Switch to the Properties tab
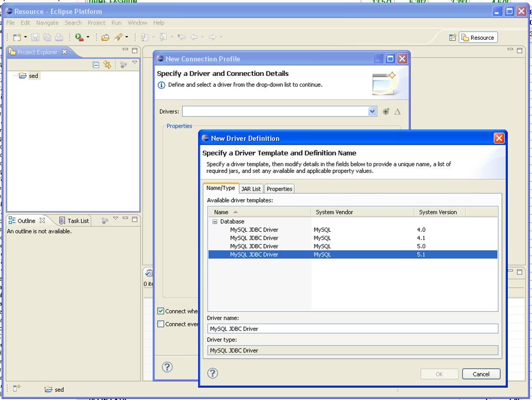This screenshot has width=532, height=400. 279,189
